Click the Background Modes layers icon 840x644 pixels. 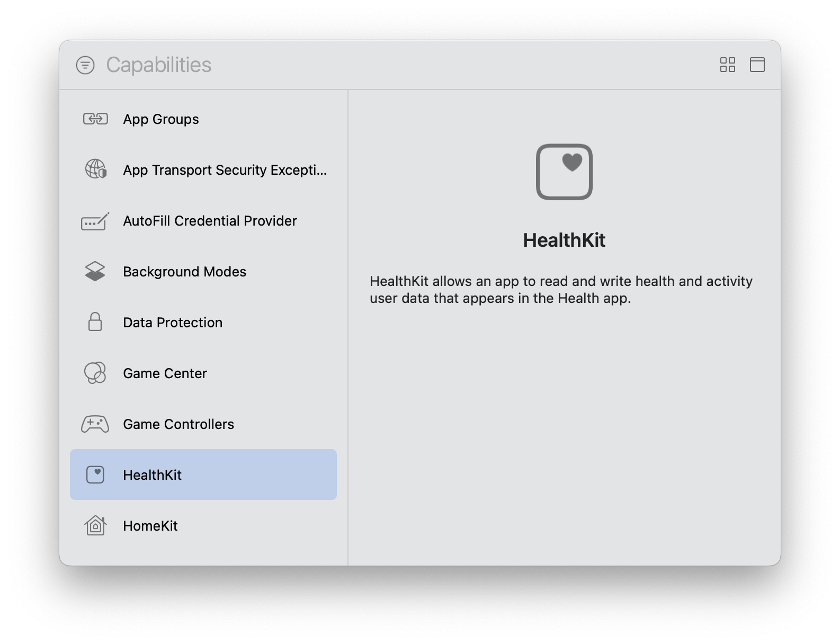coord(95,272)
